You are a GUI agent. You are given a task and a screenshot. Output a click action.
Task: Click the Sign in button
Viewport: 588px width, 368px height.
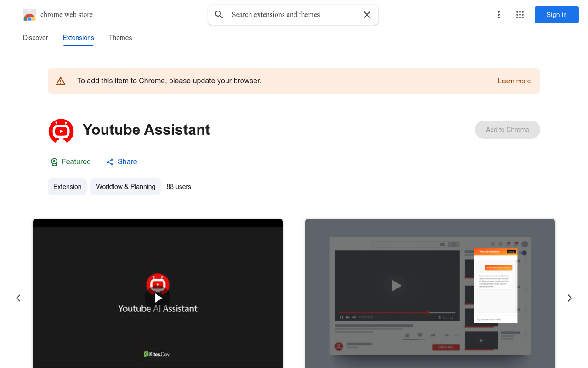tap(557, 15)
